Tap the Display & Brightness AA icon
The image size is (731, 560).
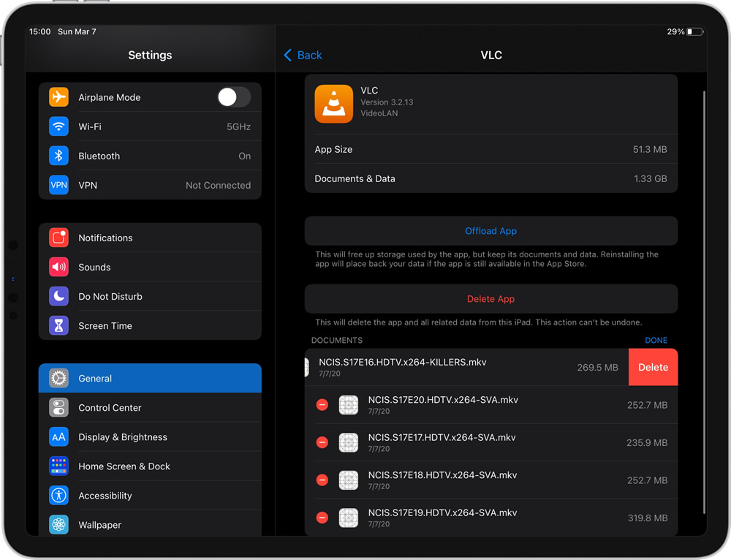58,437
